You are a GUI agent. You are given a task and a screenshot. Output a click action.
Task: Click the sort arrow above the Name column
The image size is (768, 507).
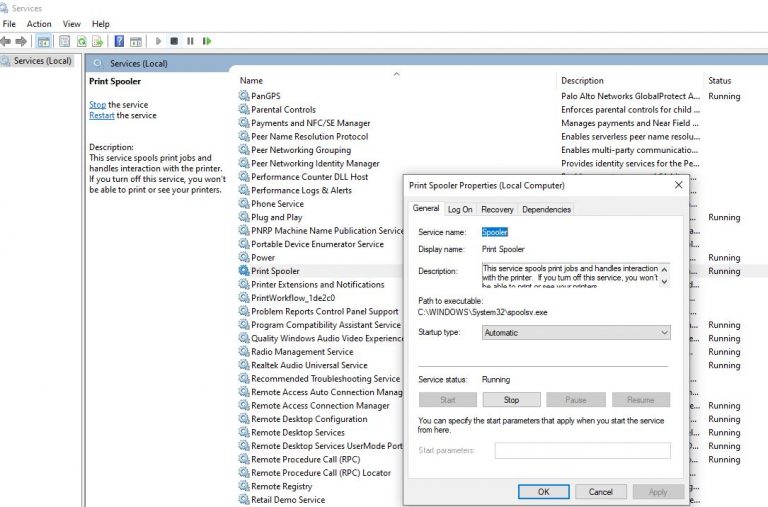coord(397,74)
